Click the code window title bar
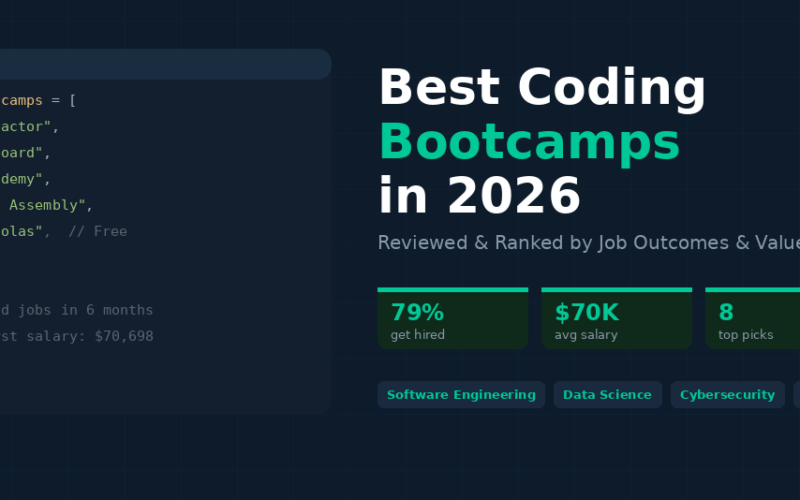800x500 pixels. coord(166,64)
